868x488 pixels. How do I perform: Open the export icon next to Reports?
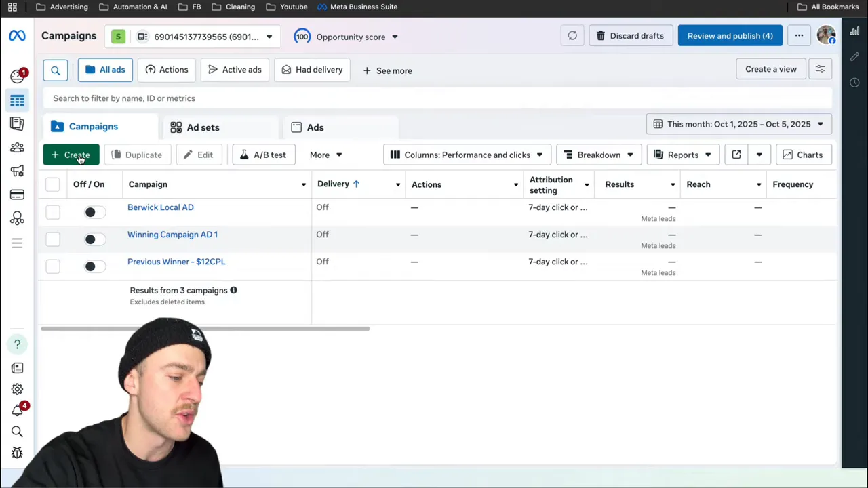pyautogui.click(x=736, y=155)
